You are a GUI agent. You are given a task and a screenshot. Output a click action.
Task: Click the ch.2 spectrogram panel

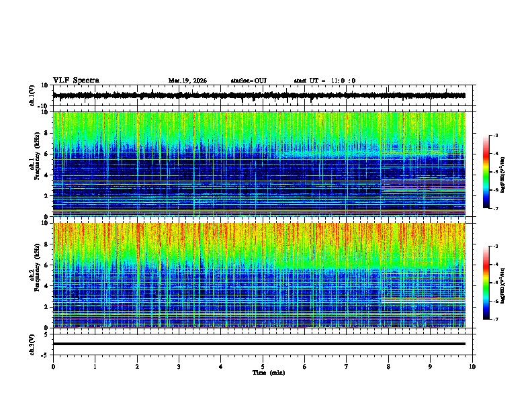tap(259, 275)
